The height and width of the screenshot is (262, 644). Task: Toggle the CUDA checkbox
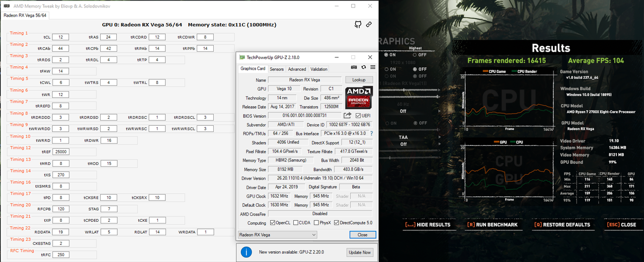tap(295, 223)
